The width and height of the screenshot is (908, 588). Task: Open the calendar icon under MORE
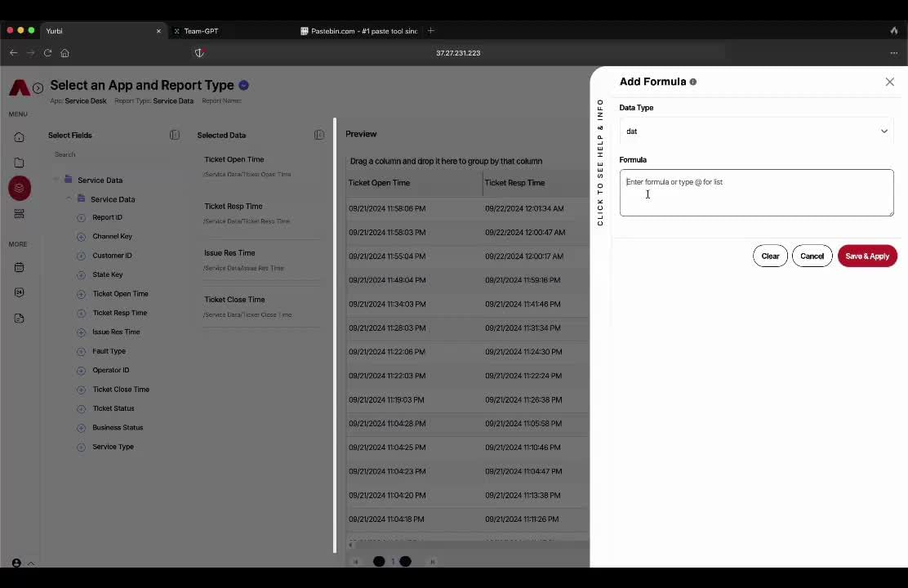click(x=20, y=267)
